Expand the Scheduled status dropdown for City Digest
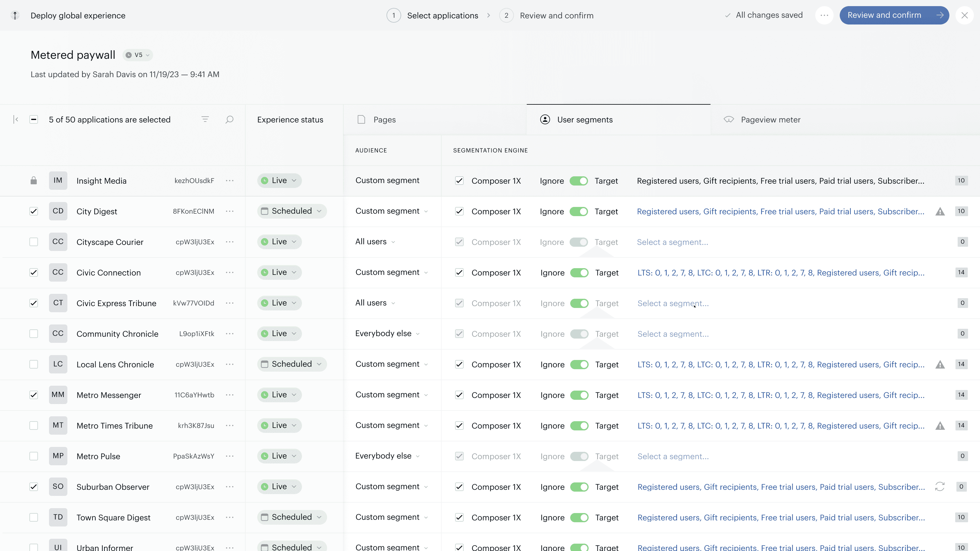980x551 pixels. pos(292,211)
